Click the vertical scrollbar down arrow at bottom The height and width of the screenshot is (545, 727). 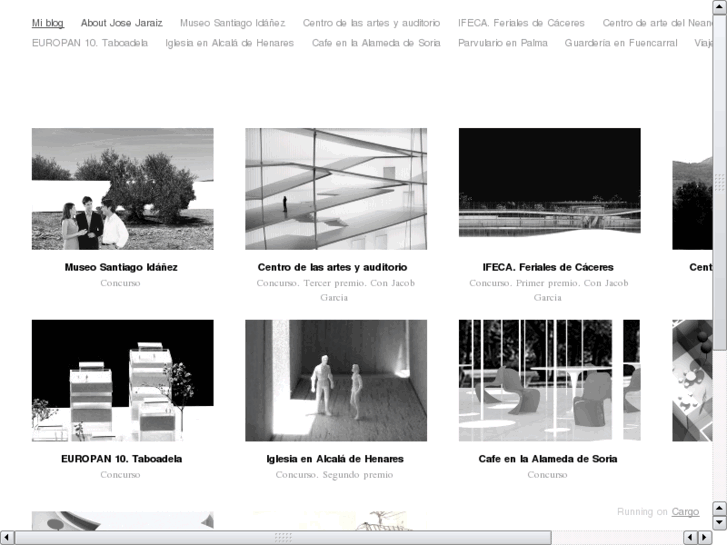click(x=720, y=523)
